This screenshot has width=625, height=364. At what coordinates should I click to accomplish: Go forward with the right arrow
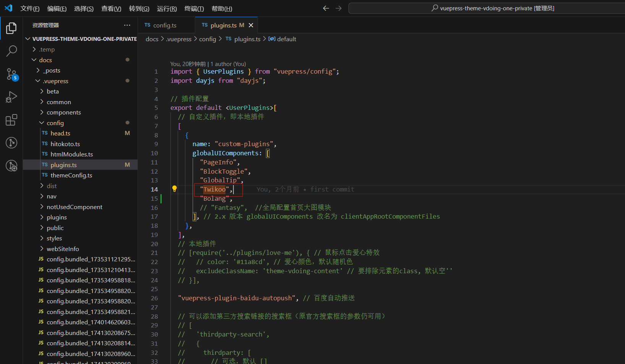(338, 8)
